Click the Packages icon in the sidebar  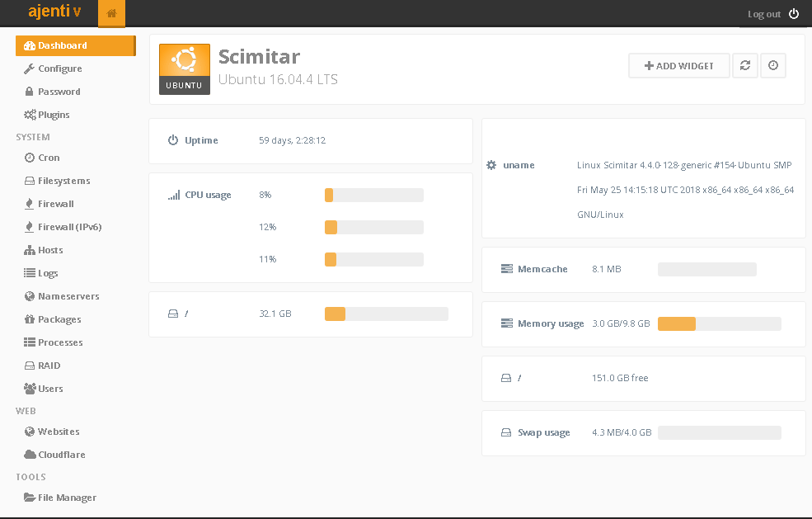pyautogui.click(x=28, y=319)
